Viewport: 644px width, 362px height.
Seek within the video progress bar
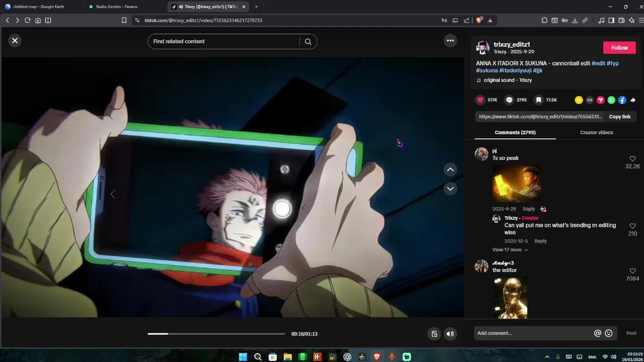tap(216, 334)
